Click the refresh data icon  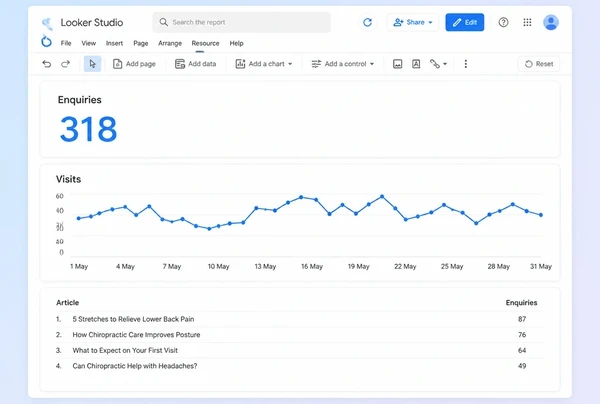point(367,22)
